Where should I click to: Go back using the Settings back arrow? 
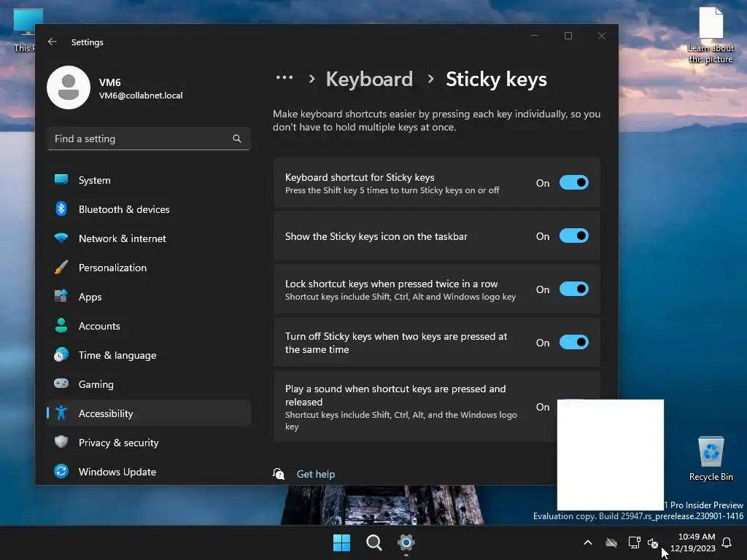point(53,42)
